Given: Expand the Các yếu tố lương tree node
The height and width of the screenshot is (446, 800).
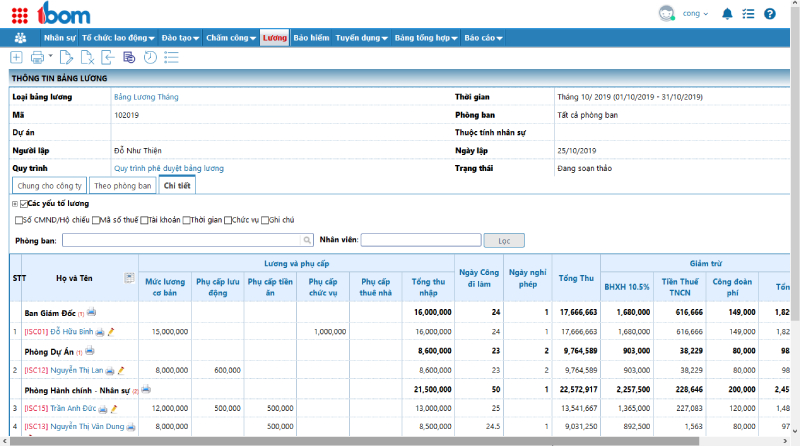Looking at the screenshot, I should (15, 204).
